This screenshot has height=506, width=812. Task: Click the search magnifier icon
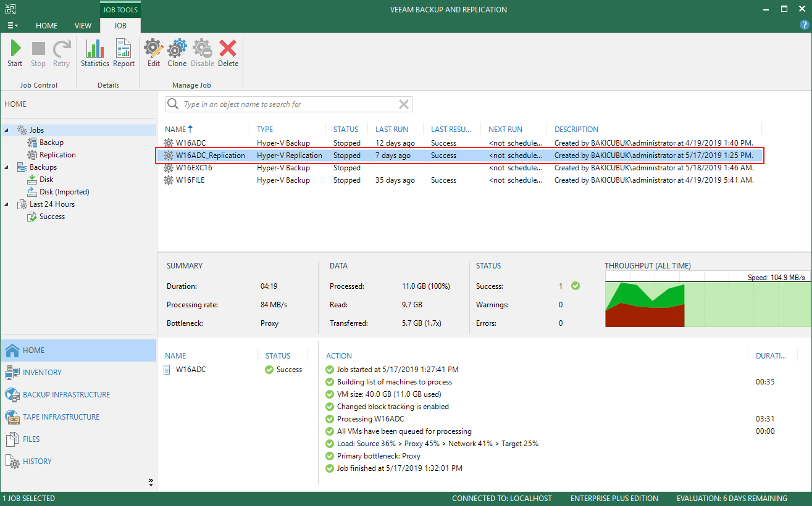174,104
